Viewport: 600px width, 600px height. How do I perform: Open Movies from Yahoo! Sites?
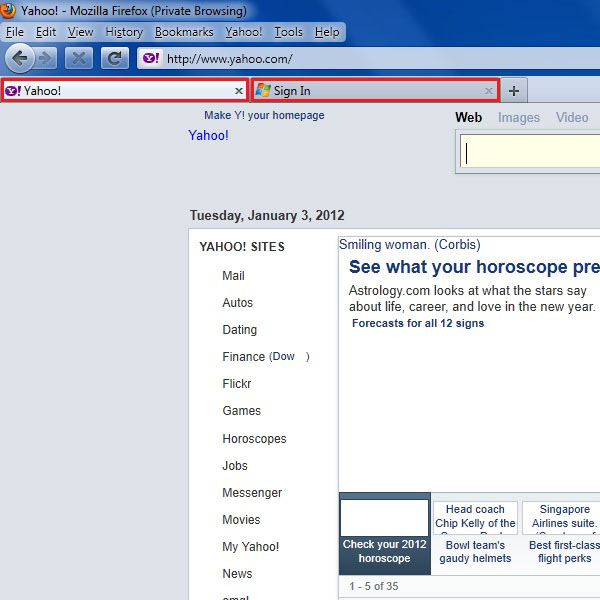(241, 520)
